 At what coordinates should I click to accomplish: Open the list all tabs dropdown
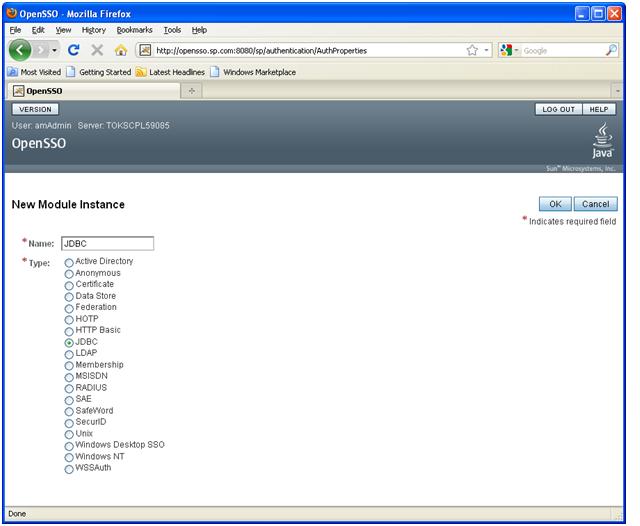pos(617,91)
